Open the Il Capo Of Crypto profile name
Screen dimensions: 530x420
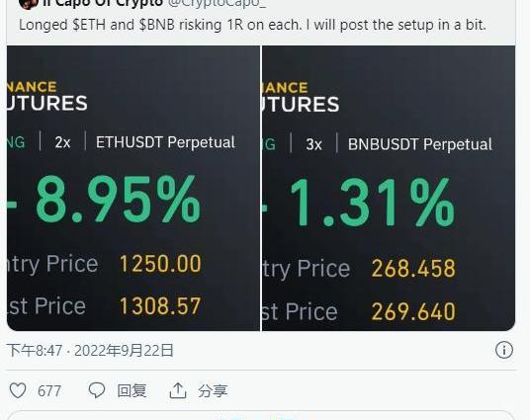(x=103, y=3)
